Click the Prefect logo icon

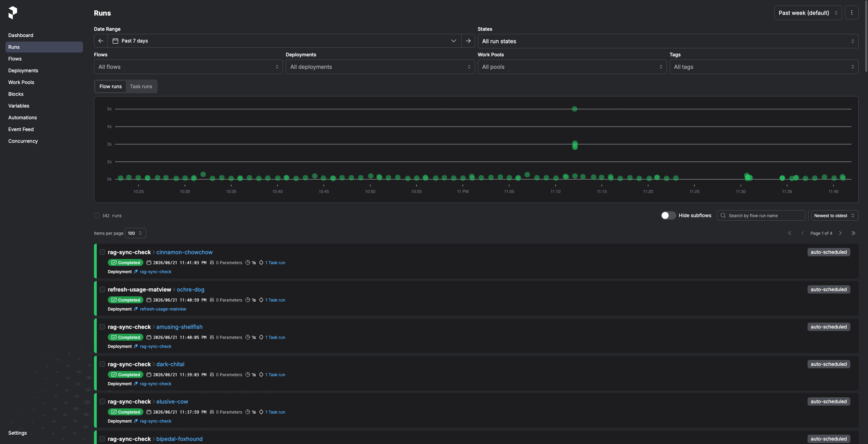tap(13, 13)
